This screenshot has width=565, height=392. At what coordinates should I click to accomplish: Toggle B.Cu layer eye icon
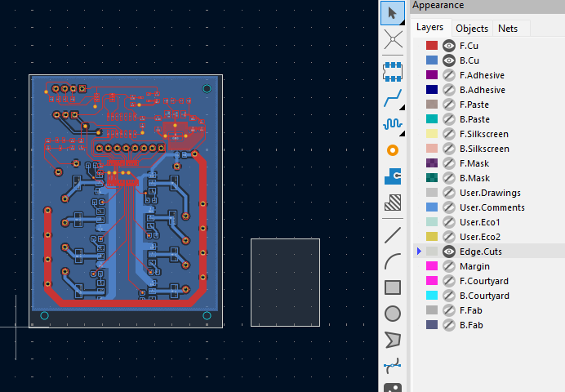click(x=448, y=60)
